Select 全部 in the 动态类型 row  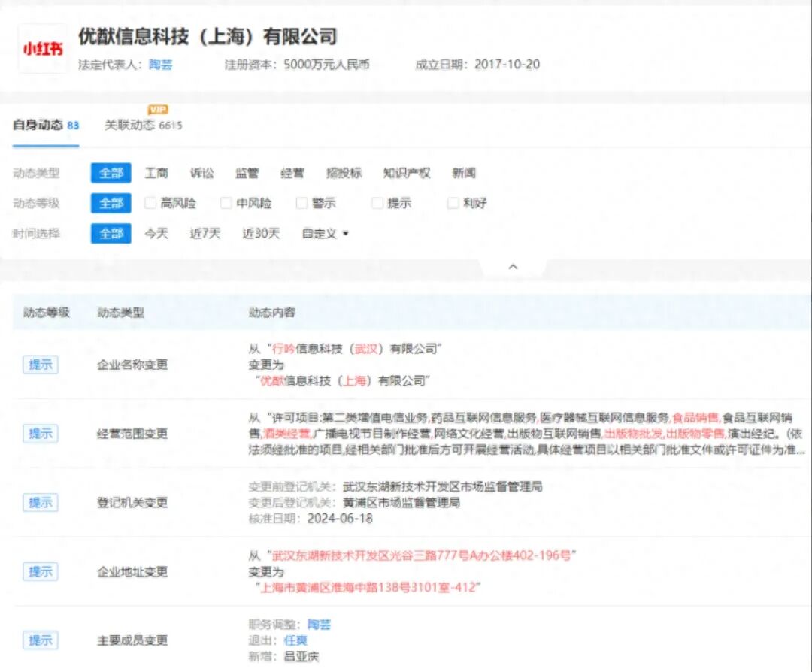click(x=111, y=173)
